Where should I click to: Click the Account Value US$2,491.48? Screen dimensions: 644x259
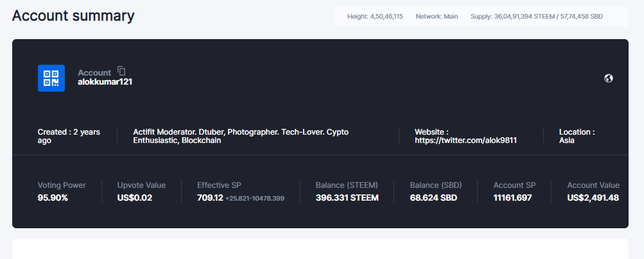pyautogui.click(x=593, y=197)
